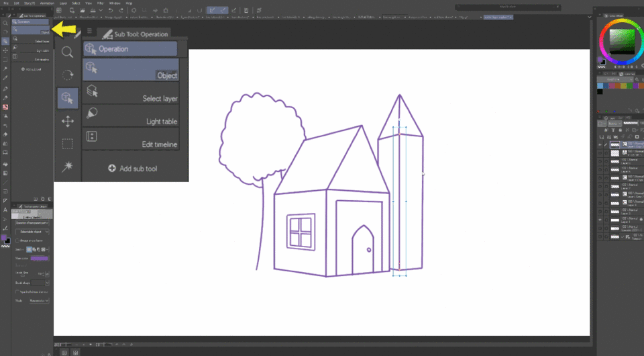Toggle checkbox below the Brush shape option
This screenshot has height=356, width=644.
(x=17, y=292)
